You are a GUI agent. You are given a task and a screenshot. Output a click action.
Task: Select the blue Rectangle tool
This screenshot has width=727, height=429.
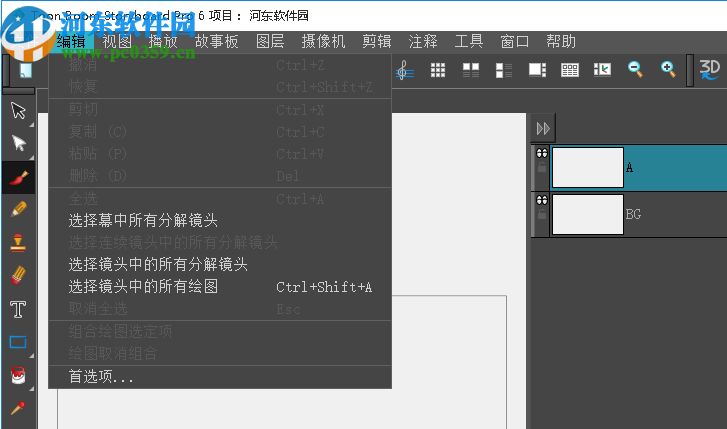(x=18, y=342)
